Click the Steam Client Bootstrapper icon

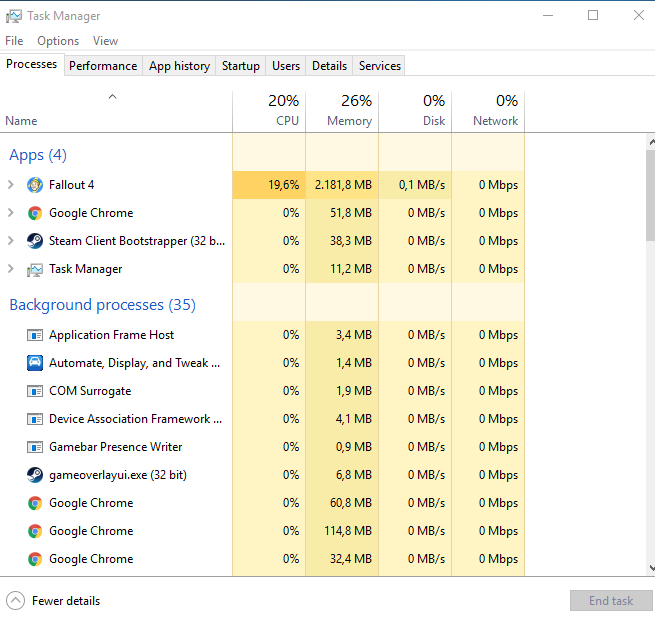point(35,241)
